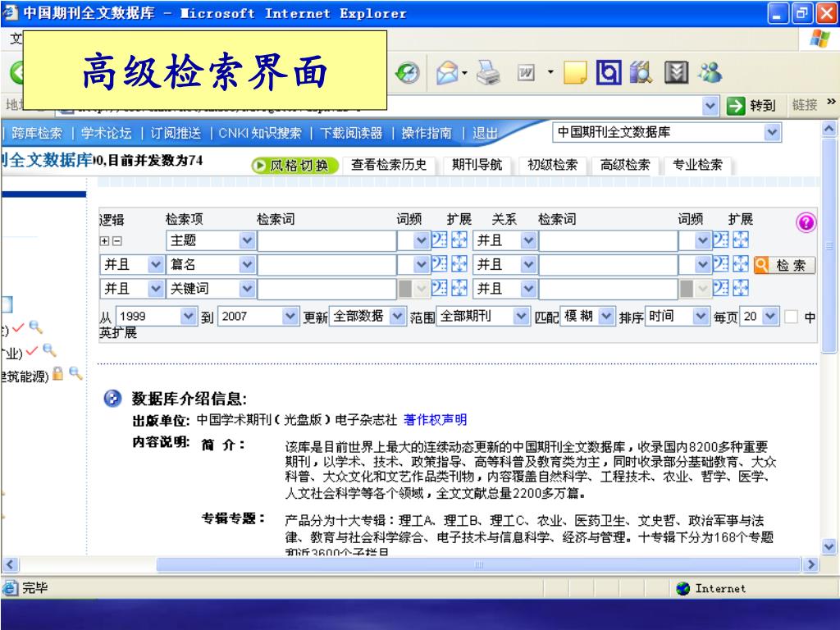Image resolution: width=840 pixels, height=630 pixels.
Task: Click the purple help question-mark icon
Action: (806, 221)
